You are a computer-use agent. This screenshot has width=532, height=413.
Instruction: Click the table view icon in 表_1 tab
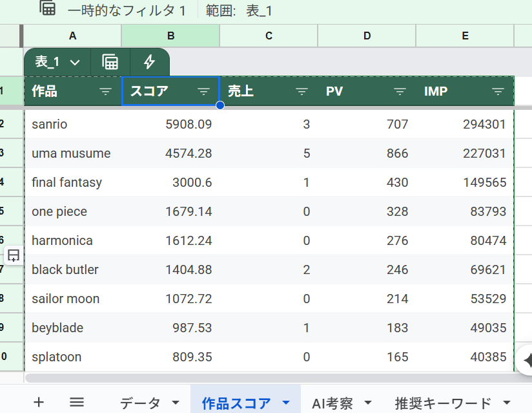110,62
